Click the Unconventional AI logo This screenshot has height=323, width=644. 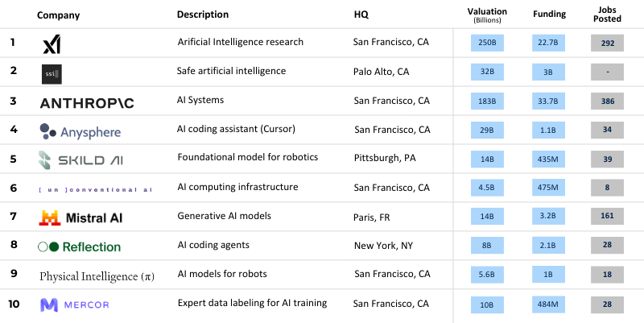tap(95, 188)
